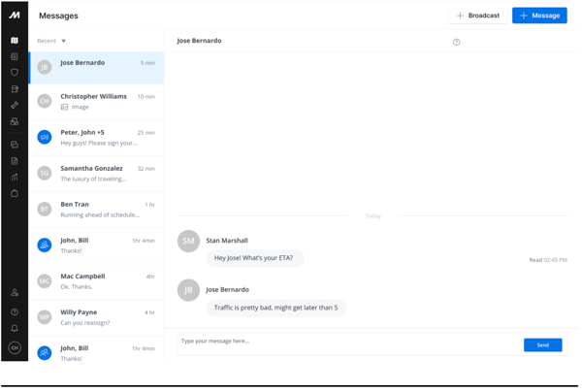Viewport: 582px width, 392px height.
Task: Click the Motive logo in the sidebar
Action: pyautogui.click(x=15, y=16)
